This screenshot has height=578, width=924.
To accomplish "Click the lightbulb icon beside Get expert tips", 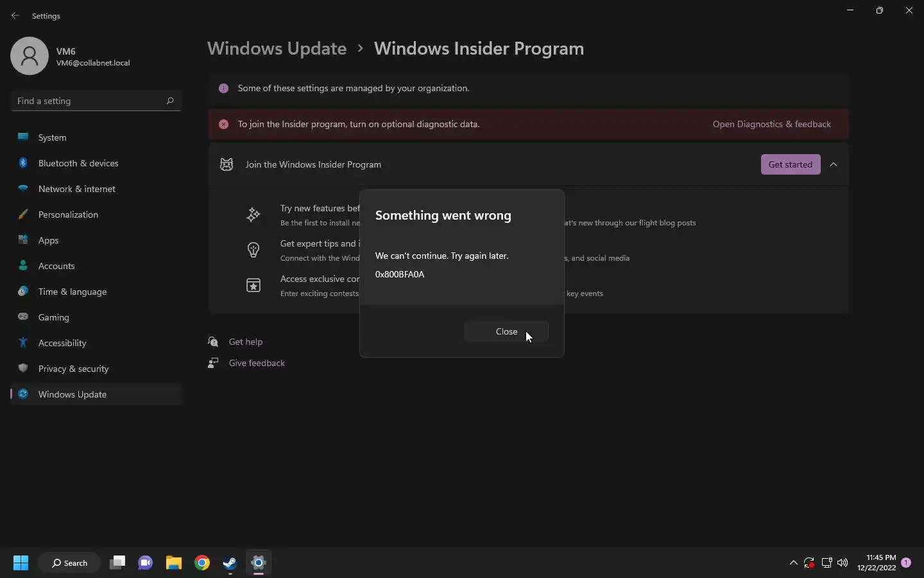I will (x=253, y=250).
